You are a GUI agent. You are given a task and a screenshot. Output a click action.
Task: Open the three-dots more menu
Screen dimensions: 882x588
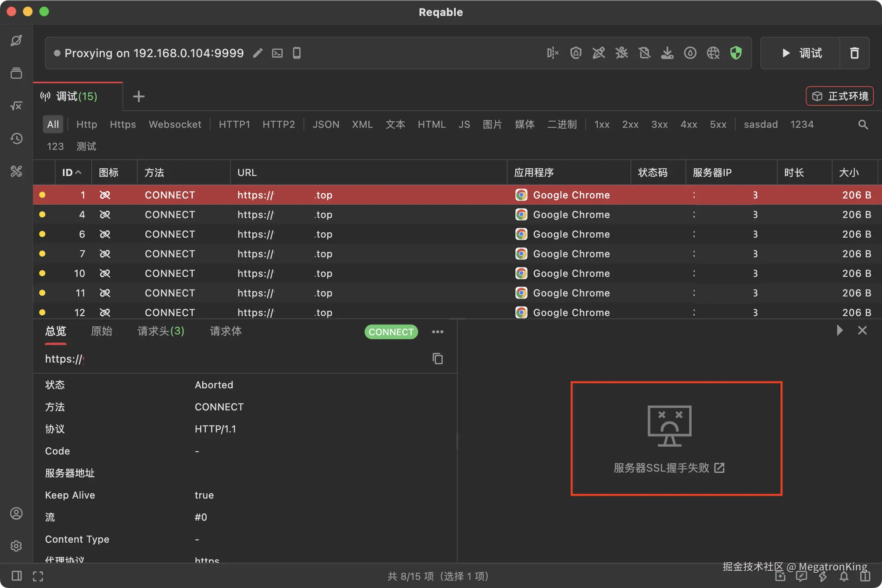tap(438, 332)
